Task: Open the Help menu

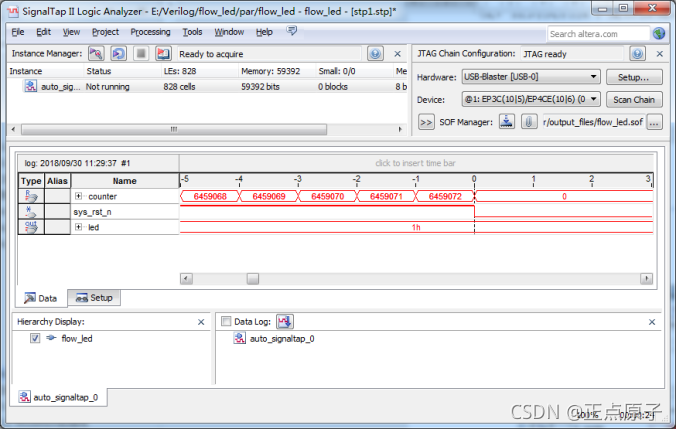Action: point(264,32)
